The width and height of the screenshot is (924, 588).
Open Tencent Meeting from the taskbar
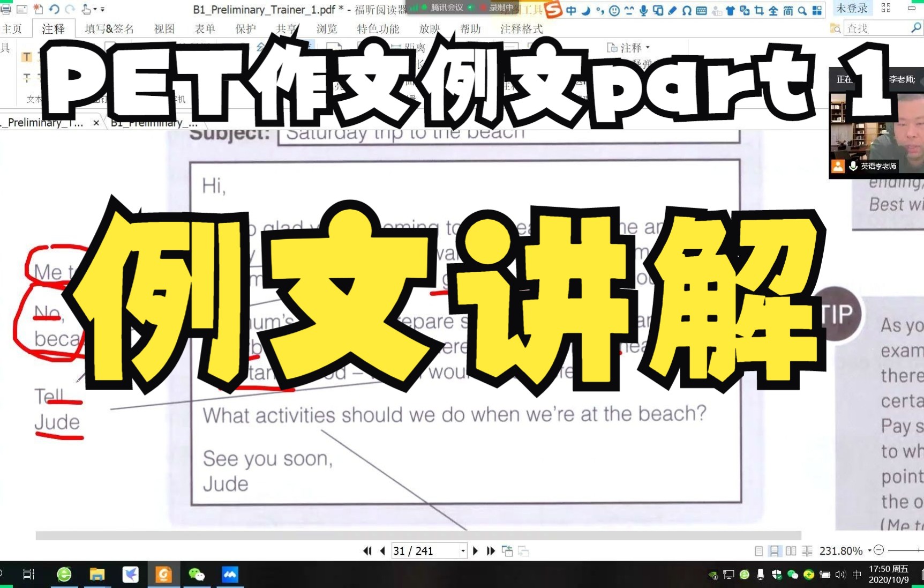(x=230, y=575)
